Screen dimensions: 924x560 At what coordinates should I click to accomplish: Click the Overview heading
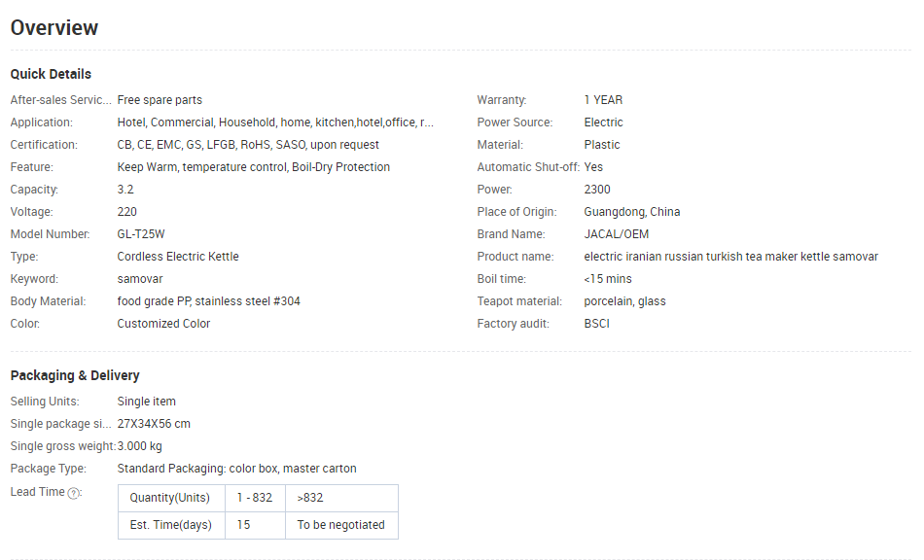(54, 27)
